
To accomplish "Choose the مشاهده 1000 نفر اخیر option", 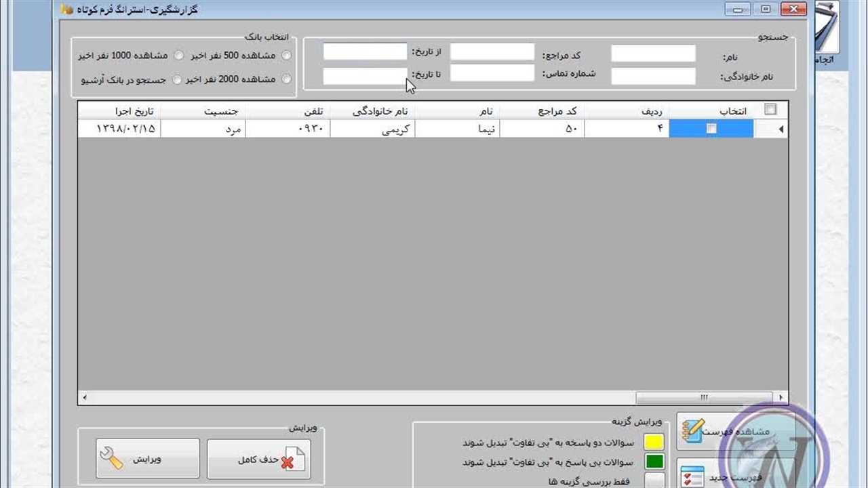I will [x=179, y=55].
